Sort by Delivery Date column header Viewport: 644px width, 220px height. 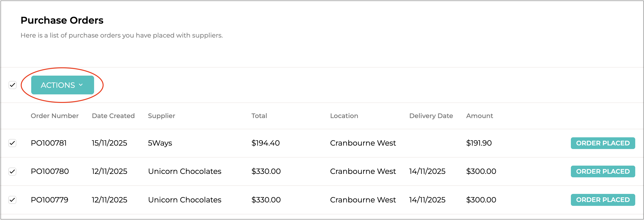coord(431,116)
